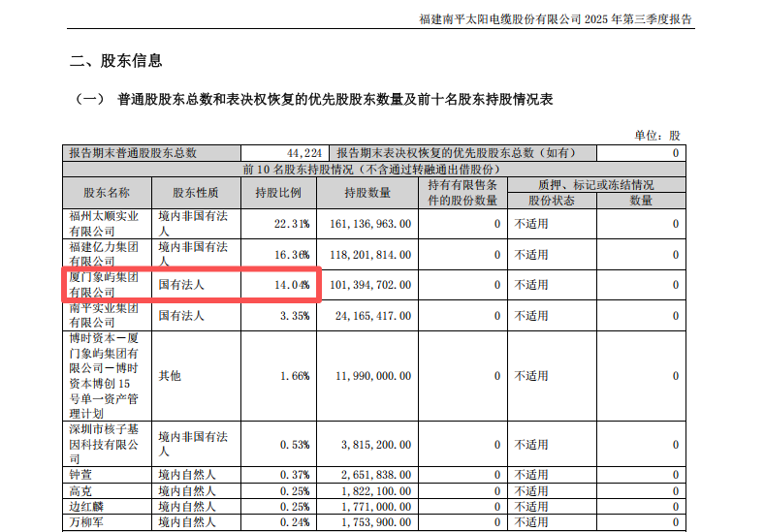This screenshot has width=765, height=532.
Task: Click the percentage '3.35%'
Action: pos(295,316)
